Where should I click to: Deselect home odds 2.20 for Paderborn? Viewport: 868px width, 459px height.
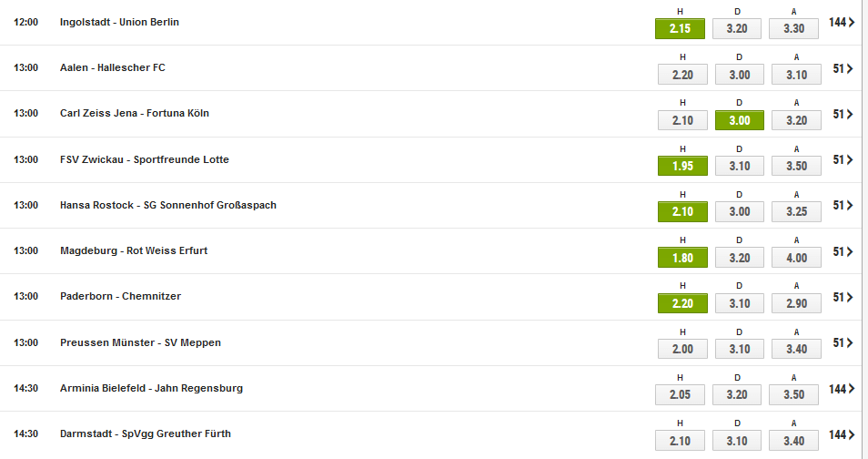tap(682, 303)
